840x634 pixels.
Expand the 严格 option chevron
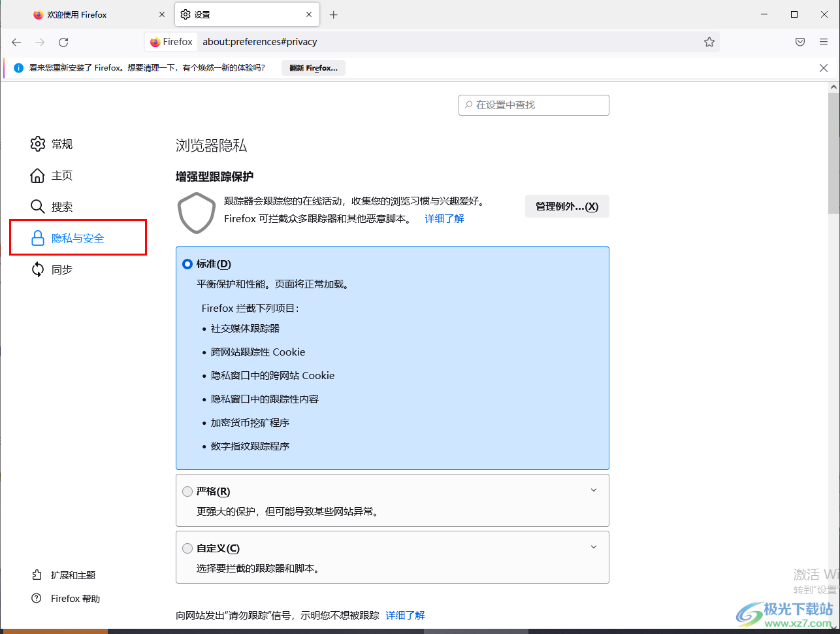point(594,490)
